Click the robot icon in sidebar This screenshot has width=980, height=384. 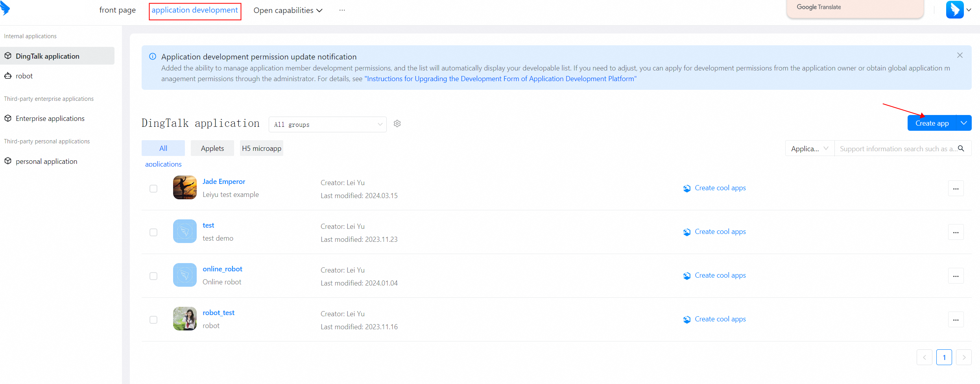pyautogui.click(x=8, y=76)
